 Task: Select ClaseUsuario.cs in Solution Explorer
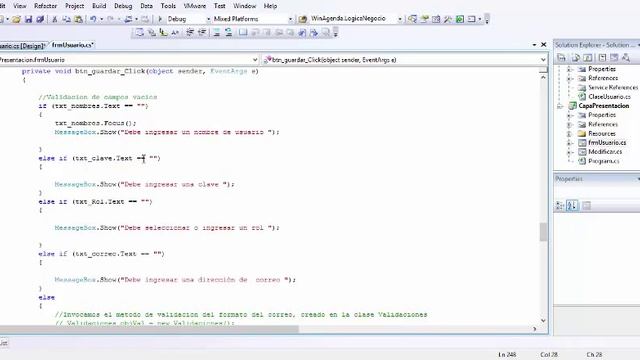tap(609, 97)
